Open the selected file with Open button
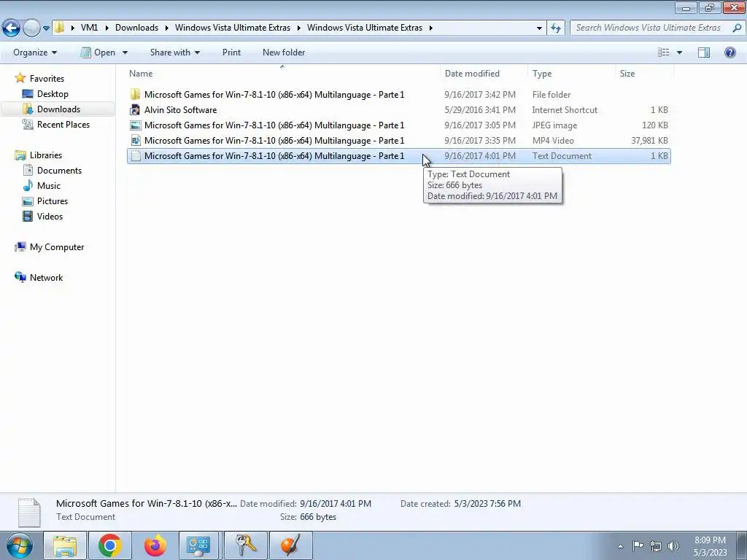 [98, 52]
